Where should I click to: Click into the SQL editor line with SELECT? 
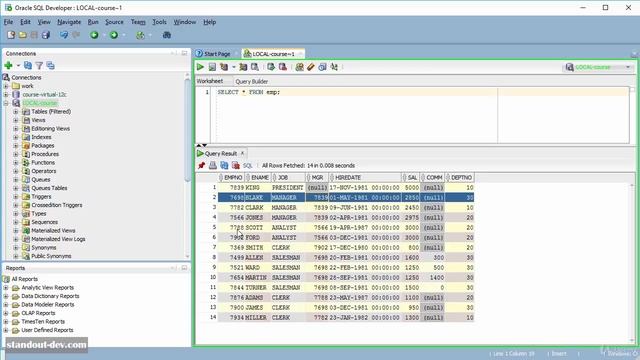pos(249,92)
